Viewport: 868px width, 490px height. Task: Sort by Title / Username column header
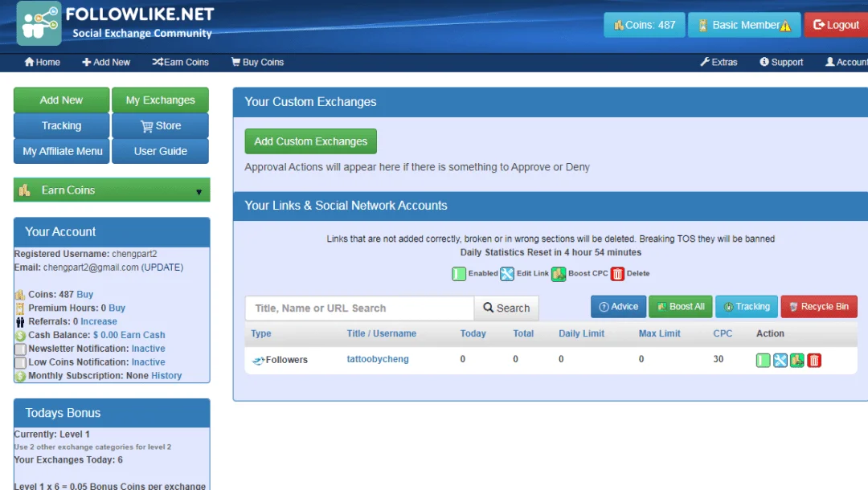point(382,334)
